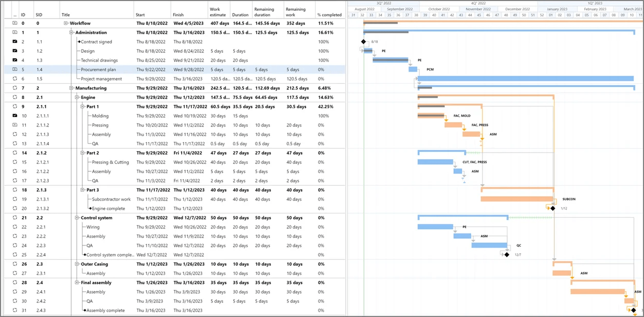Click the Subcontractor work bar labeled SUBCON

pyautogui.click(x=517, y=199)
